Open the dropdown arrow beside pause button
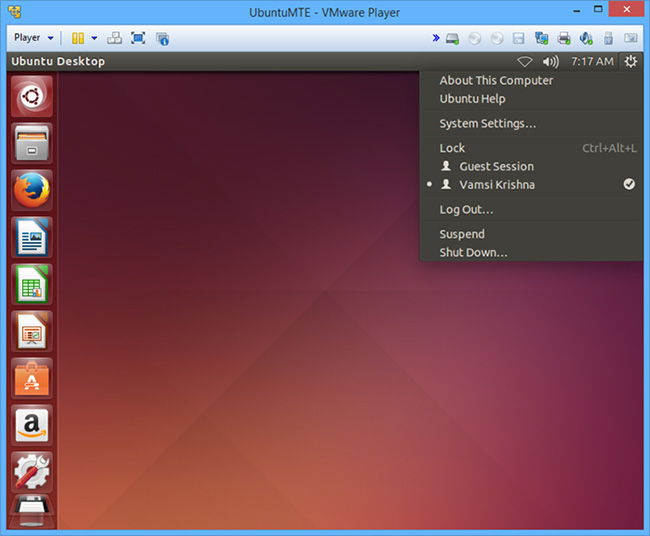Image resolution: width=650 pixels, height=536 pixels. (x=95, y=39)
